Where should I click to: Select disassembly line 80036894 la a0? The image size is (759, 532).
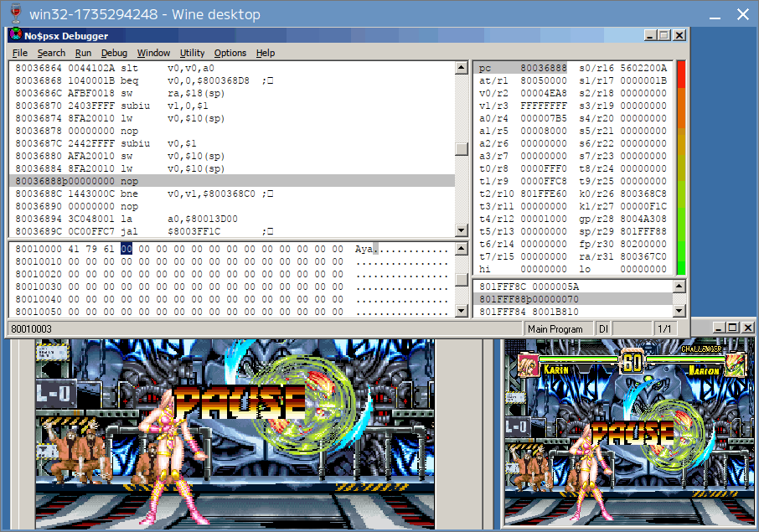click(232, 219)
